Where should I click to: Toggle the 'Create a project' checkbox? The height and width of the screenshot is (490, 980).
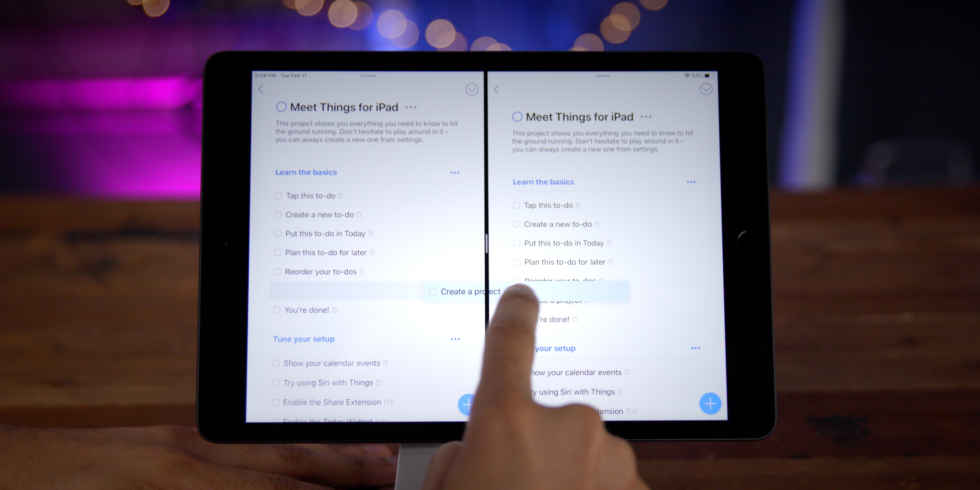pos(433,291)
